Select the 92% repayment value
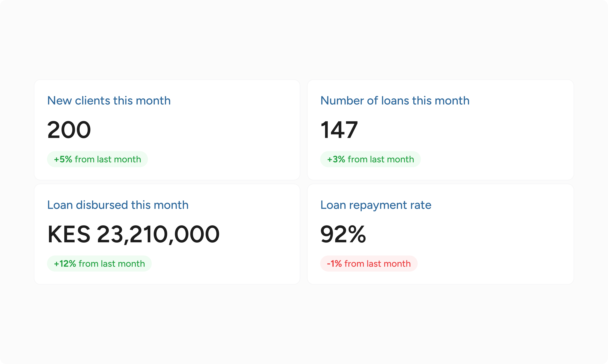This screenshot has width=608, height=364. 343,234
